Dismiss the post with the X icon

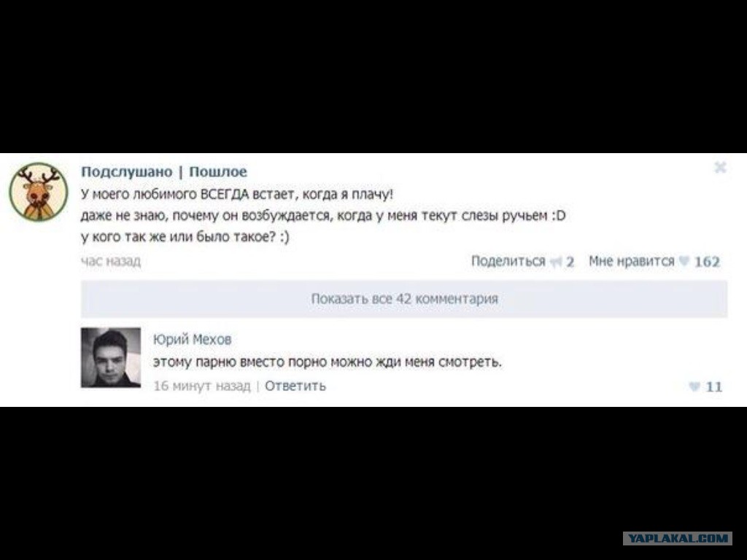720,167
